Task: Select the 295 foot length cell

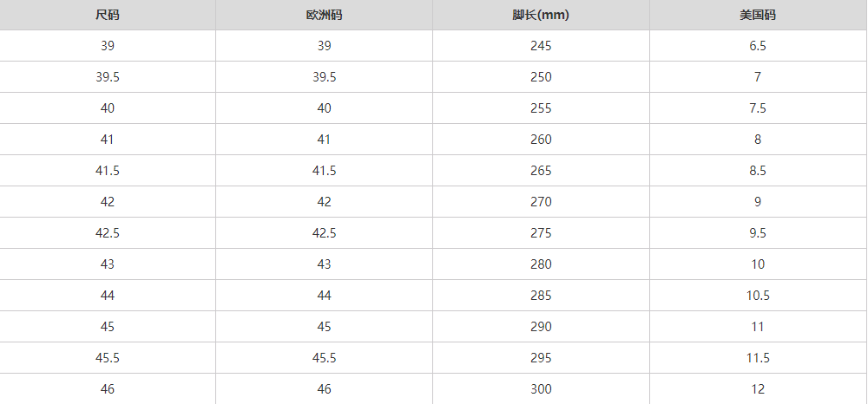Action: tap(541, 358)
